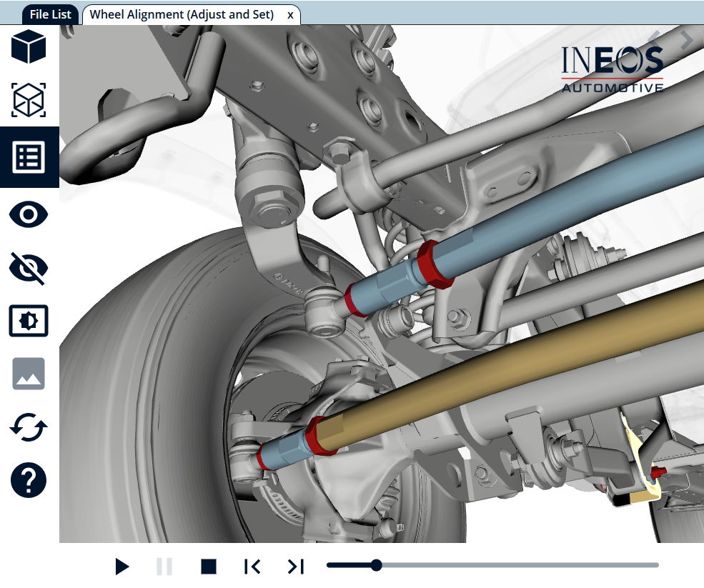Skip to the start of the animation

pyautogui.click(x=252, y=567)
